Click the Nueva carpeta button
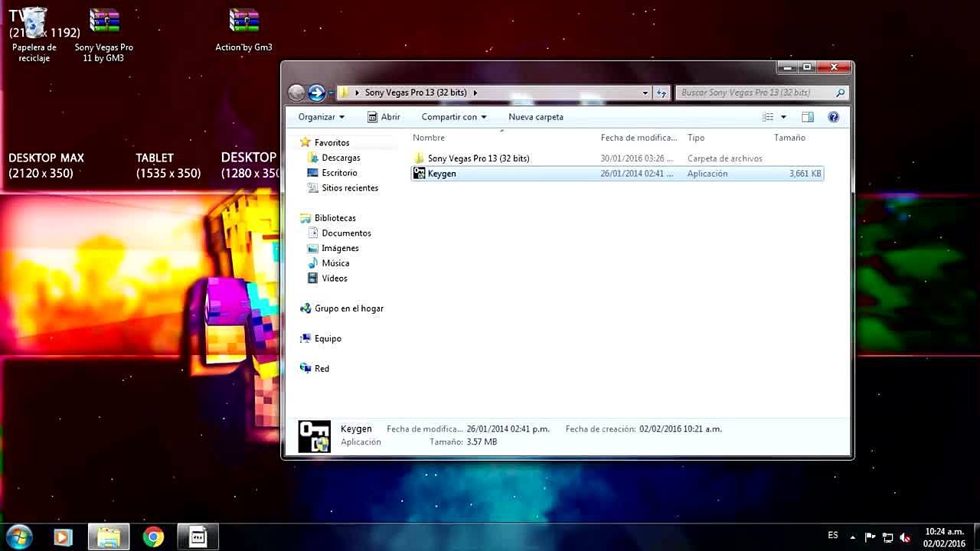Screen dimensions: 980x551 click(535, 117)
